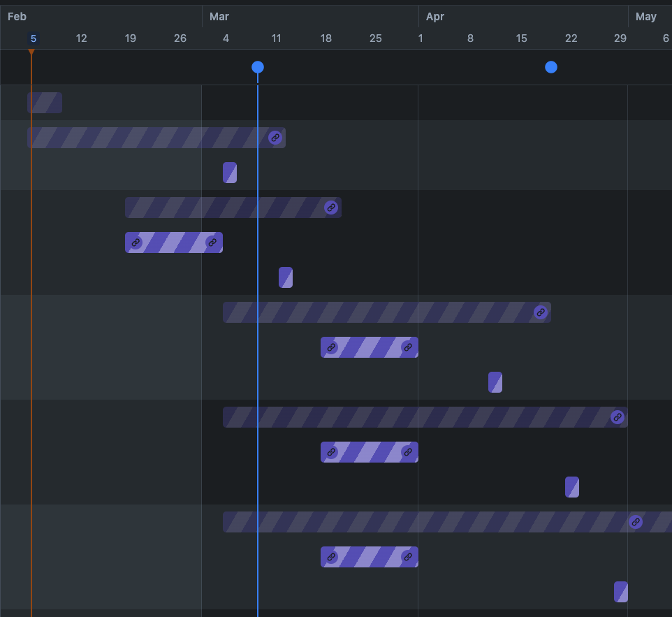Click the highlighted date 5 in the header
The height and width of the screenshot is (617, 672).
pyautogui.click(x=34, y=38)
